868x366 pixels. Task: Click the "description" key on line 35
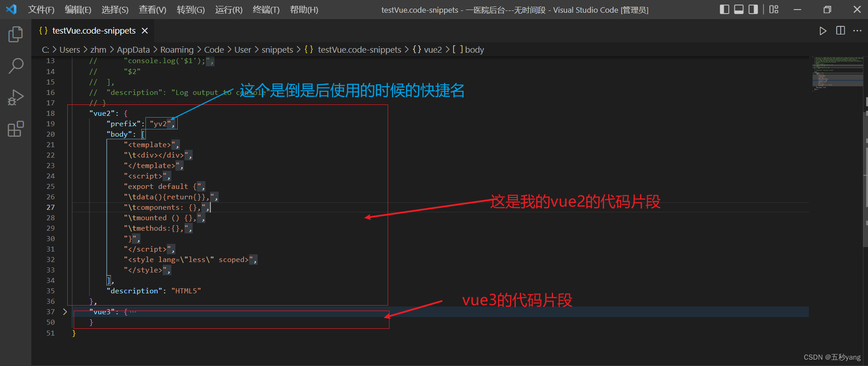(x=135, y=291)
